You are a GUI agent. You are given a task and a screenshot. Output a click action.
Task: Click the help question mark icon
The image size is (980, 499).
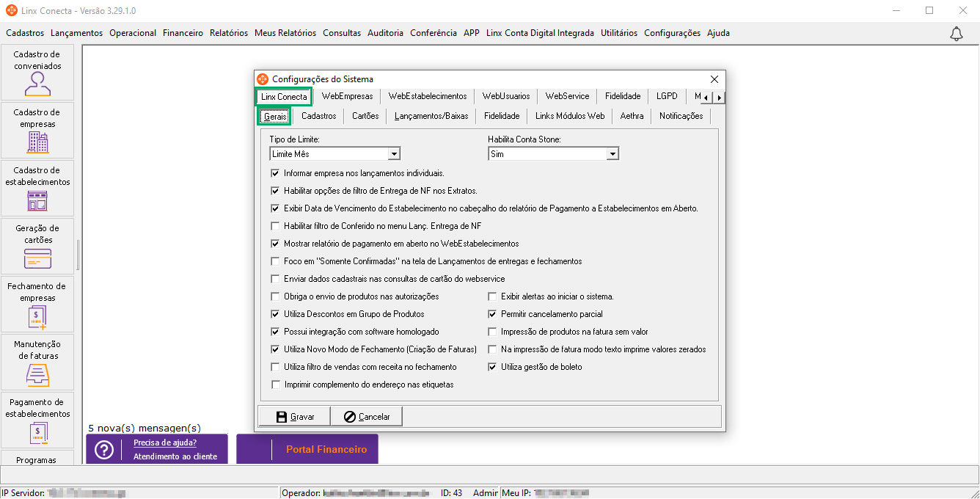(x=105, y=451)
